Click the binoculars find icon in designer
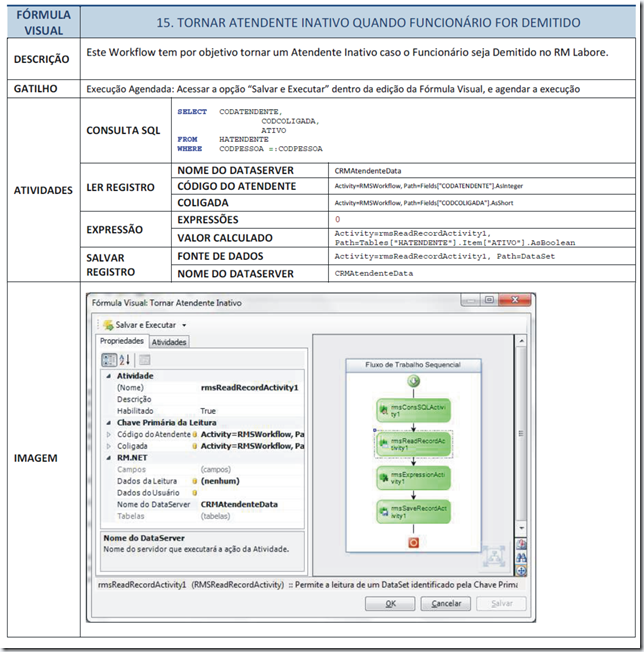Image resolution: width=644 pixels, height=652 pixels. click(521, 558)
